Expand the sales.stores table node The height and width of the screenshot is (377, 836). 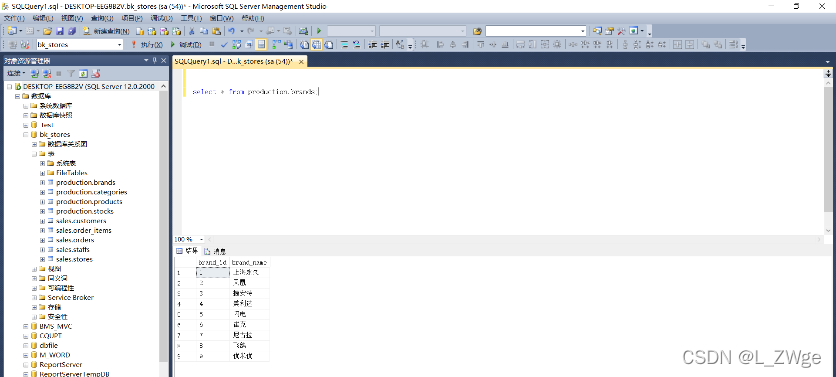tap(42, 259)
